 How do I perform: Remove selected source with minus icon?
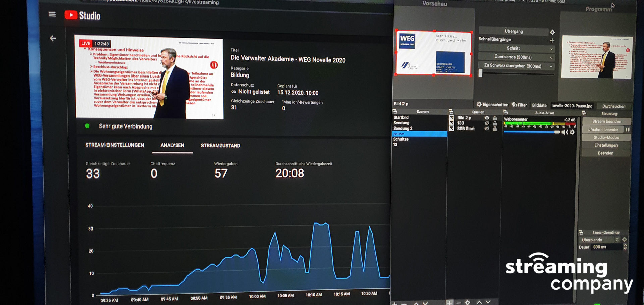click(459, 303)
